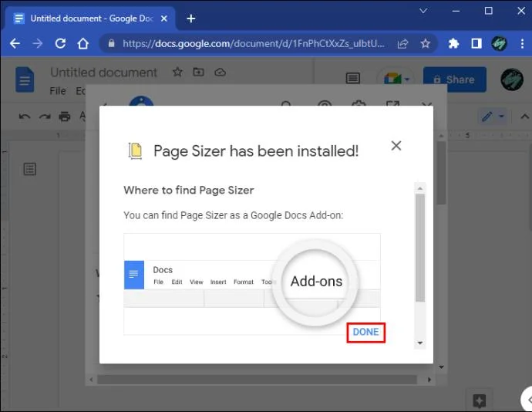This screenshot has height=412, width=532.
Task: Hide the menus with the up chevron
Action: click(x=524, y=117)
